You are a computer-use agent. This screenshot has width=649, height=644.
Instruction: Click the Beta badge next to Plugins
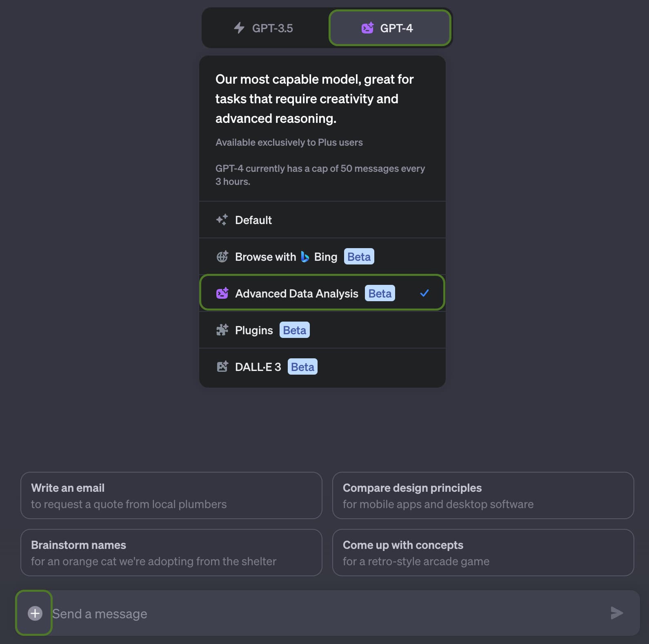295,330
